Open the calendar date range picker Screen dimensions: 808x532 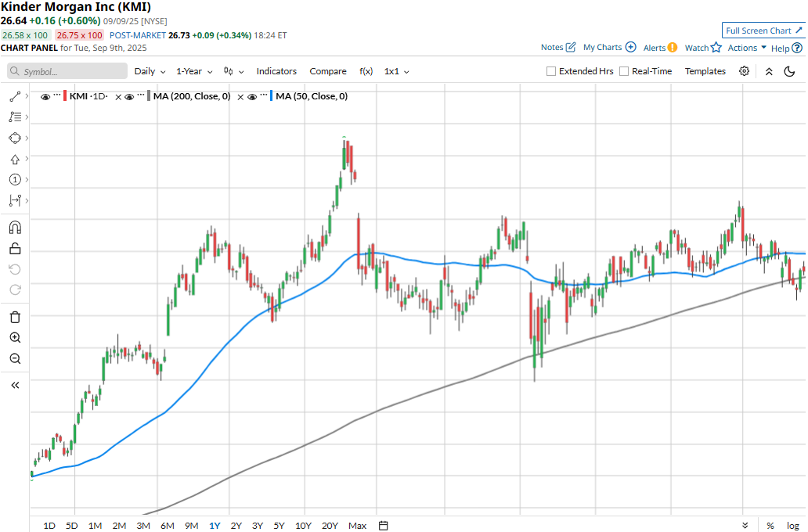point(384,525)
